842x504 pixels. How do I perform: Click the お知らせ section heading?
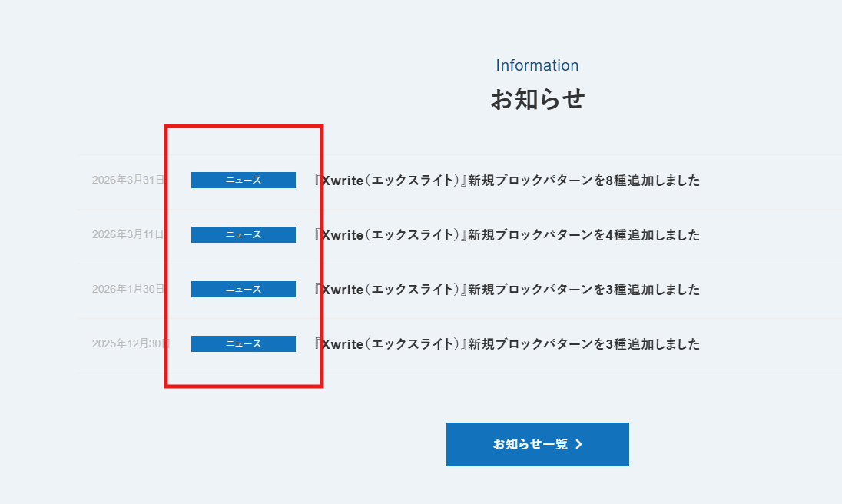coord(537,99)
